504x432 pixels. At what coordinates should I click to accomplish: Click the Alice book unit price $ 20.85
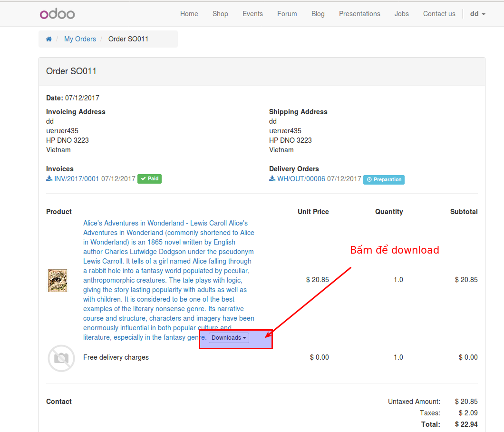click(317, 280)
